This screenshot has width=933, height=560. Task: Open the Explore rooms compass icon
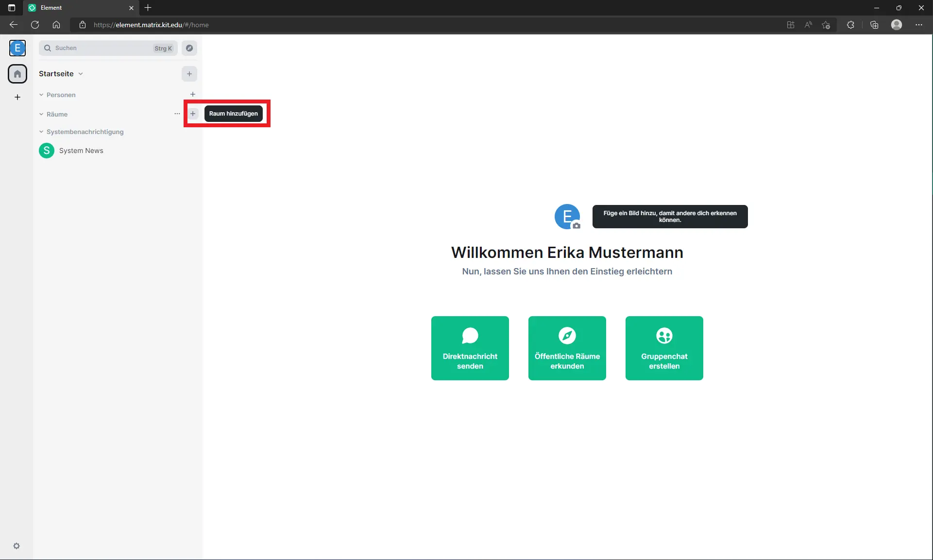(x=189, y=48)
